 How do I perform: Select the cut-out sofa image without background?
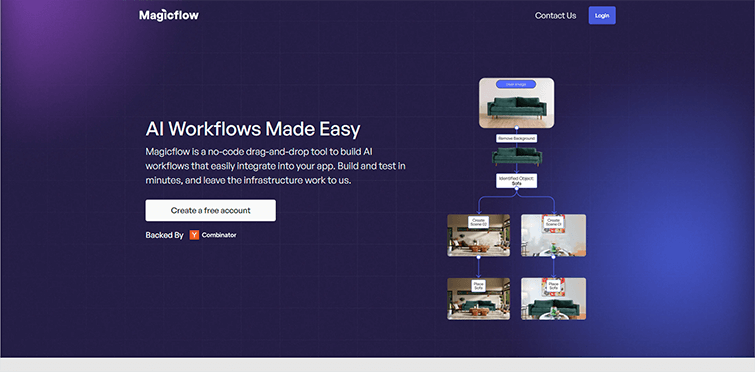tap(517, 156)
